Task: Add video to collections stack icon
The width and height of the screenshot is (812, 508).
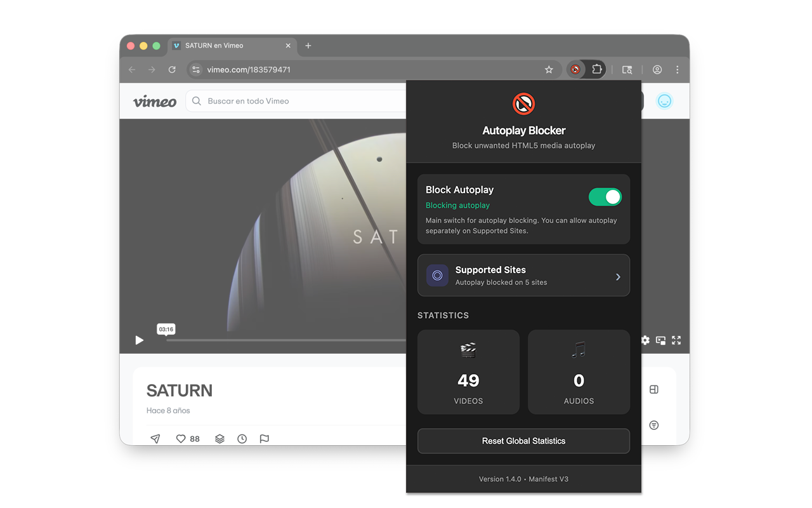Action: (x=219, y=439)
